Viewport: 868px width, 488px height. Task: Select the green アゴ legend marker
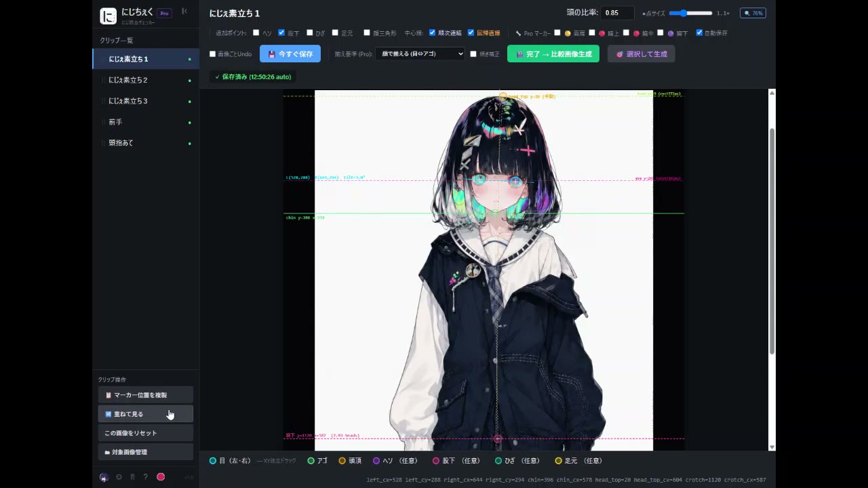pos(311,461)
